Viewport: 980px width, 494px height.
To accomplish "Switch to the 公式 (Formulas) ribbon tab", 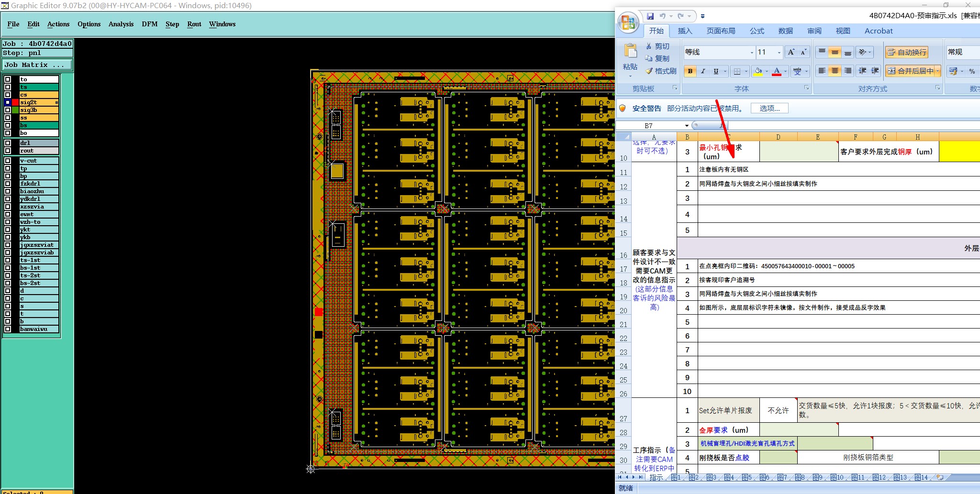I will pyautogui.click(x=757, y=31).
